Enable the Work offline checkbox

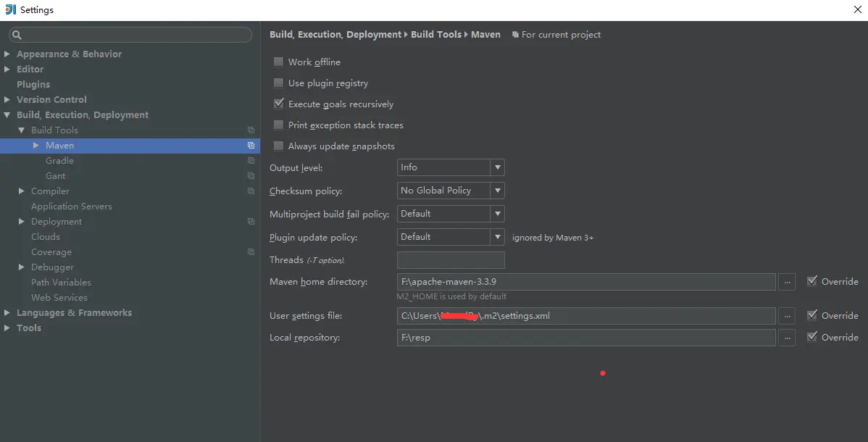[x=278, y=62]
